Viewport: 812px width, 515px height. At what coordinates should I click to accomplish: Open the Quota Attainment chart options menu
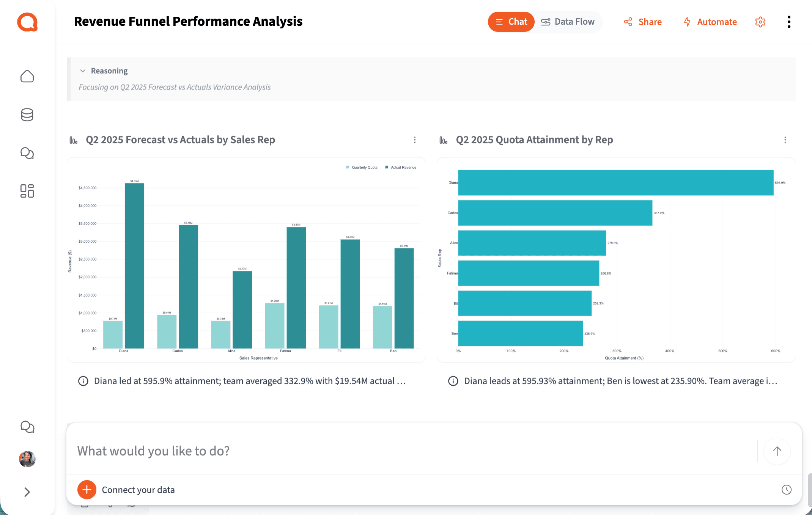point(785,140)
